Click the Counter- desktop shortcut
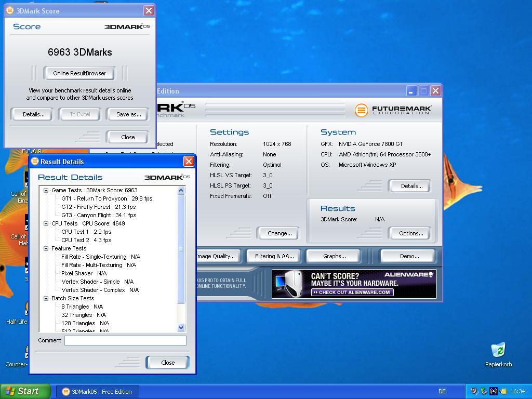The height and width of the screenshot is (399, 532). point(17,356)
